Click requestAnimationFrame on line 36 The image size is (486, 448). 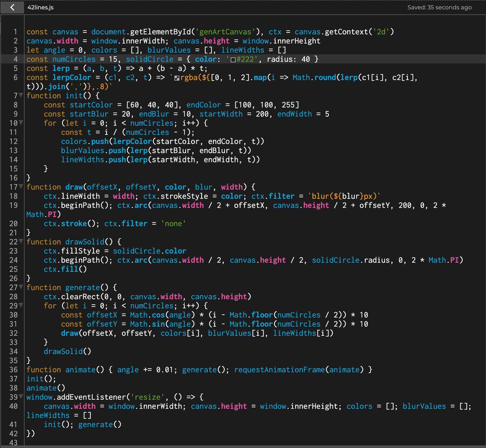tap(279, 370)
